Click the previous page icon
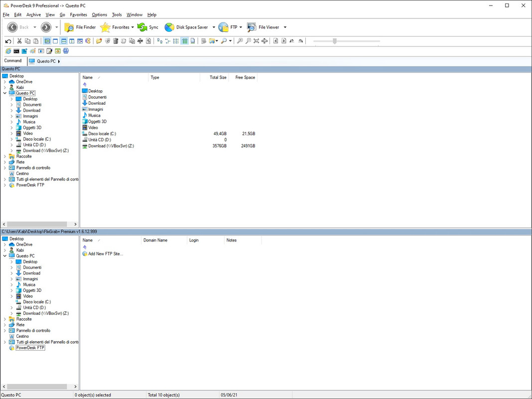 pyautogui.click(x=275, y=41)
